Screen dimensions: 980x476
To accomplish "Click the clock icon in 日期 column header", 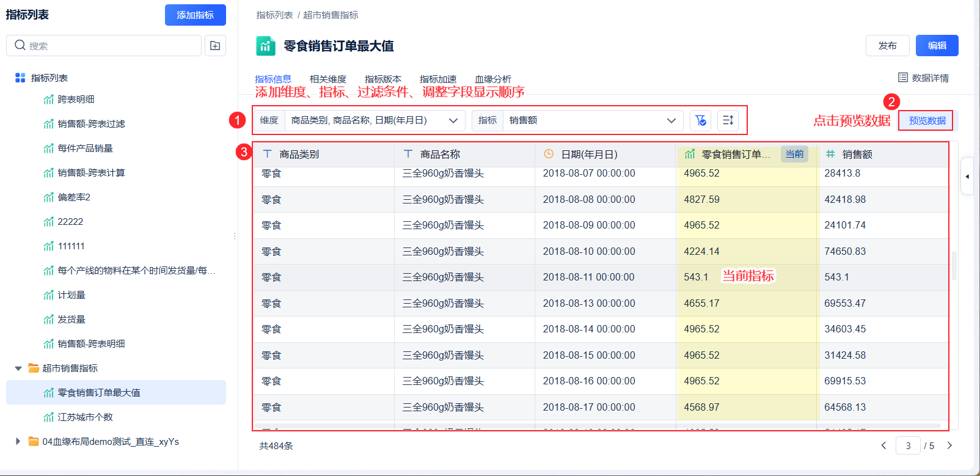I will [x=549, y=154].
